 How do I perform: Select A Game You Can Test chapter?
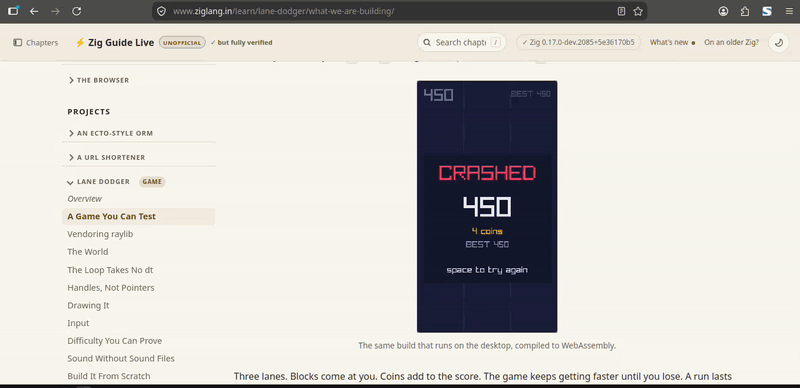click(138, 216)
